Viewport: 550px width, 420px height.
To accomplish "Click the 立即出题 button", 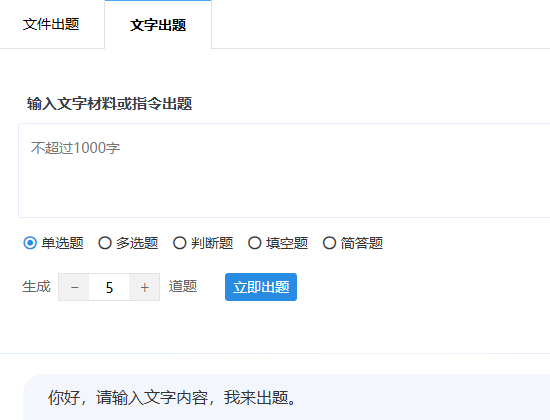I will click(x=261, y=287).
